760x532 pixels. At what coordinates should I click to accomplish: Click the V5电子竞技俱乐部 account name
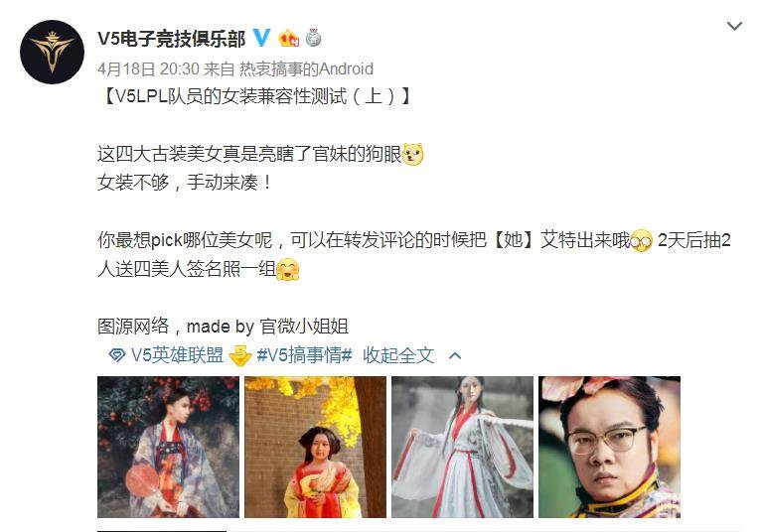pos(172,39)
